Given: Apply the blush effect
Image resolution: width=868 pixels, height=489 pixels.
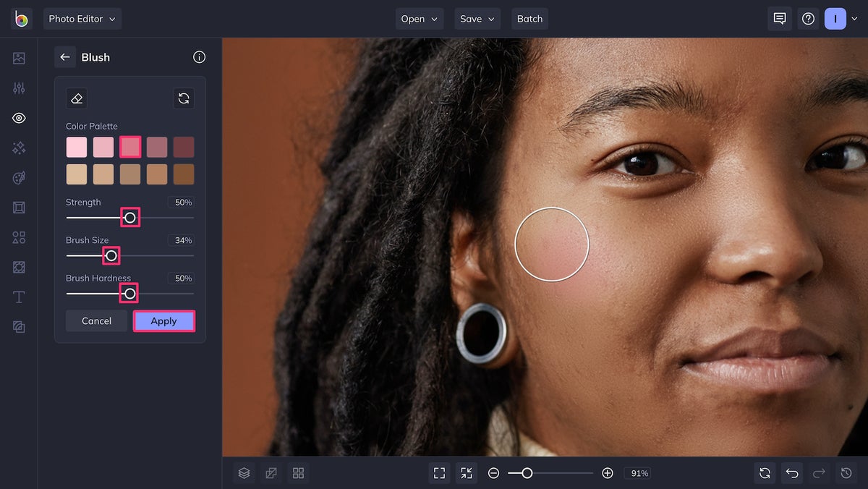Looking at the screenshot, I should [164, 320].
